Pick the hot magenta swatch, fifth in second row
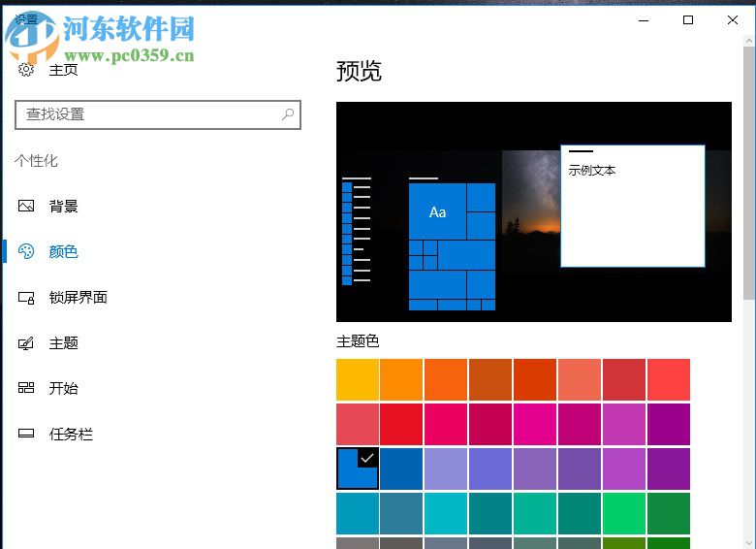 click(535, 424)
